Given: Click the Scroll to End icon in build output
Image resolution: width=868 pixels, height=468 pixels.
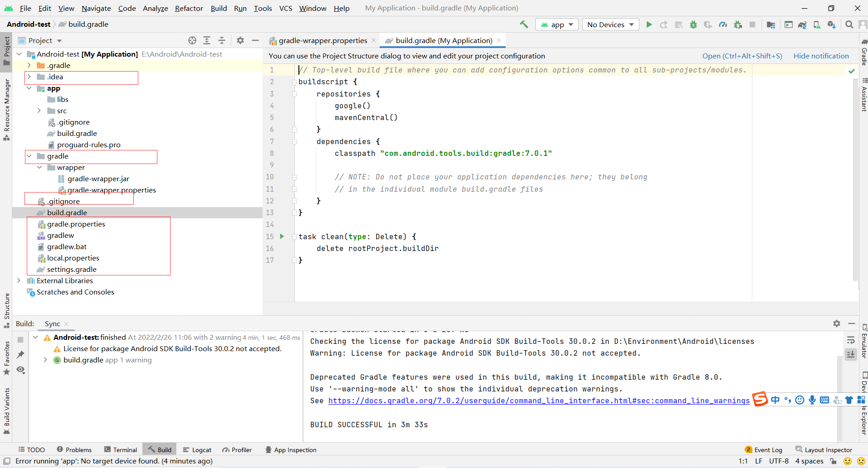Looking at the screenshot, I should 851,354.
